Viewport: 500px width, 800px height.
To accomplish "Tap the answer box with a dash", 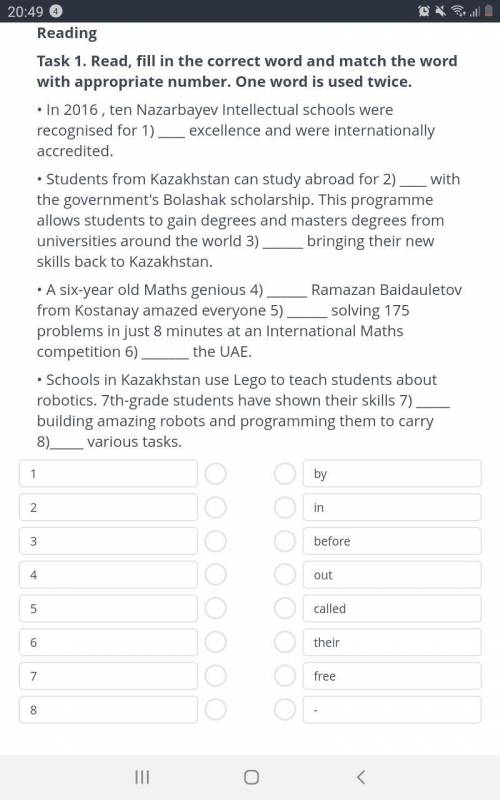I will [x=392, y=709].
